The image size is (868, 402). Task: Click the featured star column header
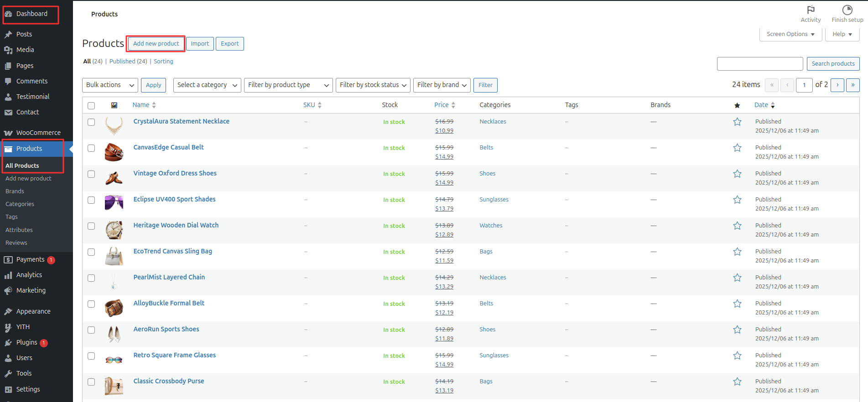point(737,105)
